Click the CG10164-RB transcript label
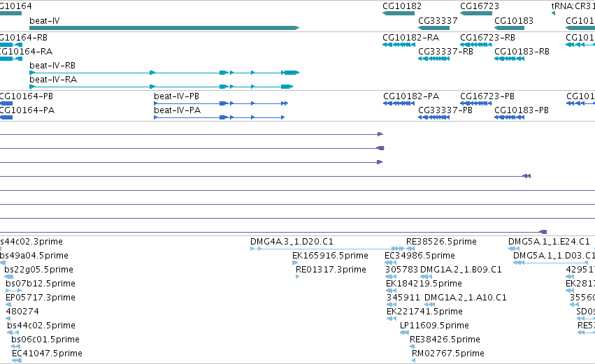Screen dimensions: 595x364 point(24,38)
